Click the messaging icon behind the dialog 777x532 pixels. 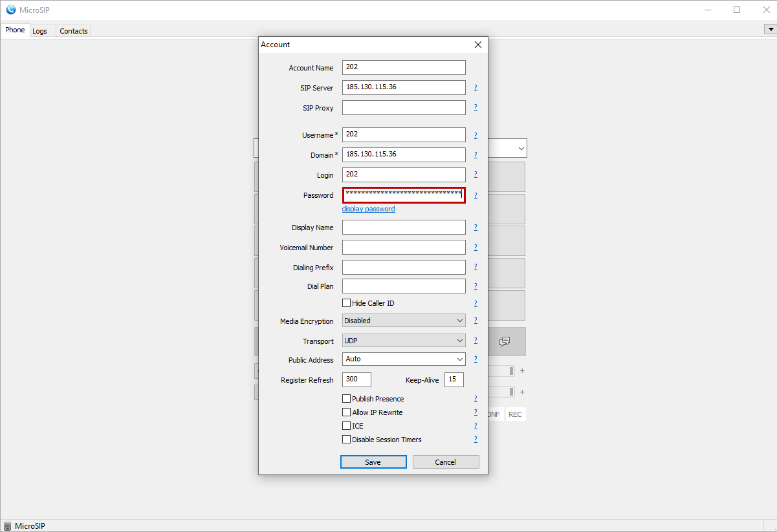click(x=505, y=341)
